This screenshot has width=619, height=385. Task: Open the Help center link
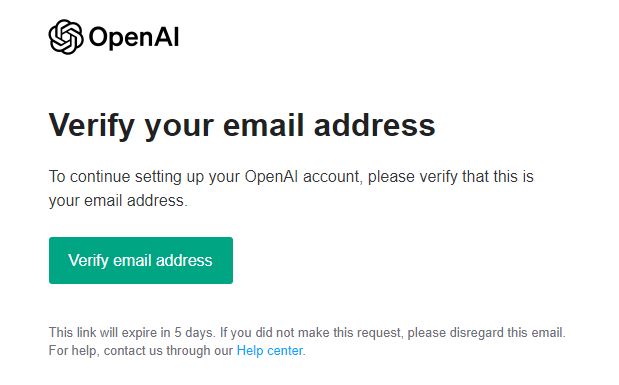coord(270,350)
